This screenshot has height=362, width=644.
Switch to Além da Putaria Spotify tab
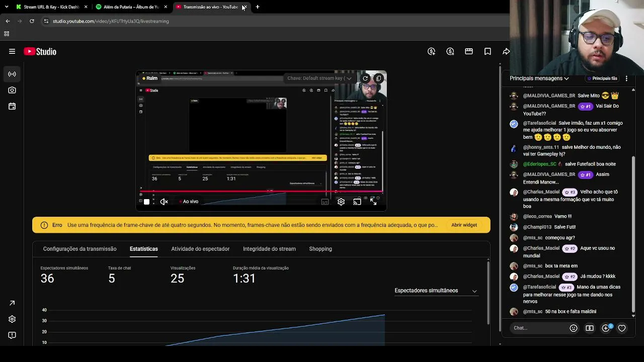[x=131, y=7]
